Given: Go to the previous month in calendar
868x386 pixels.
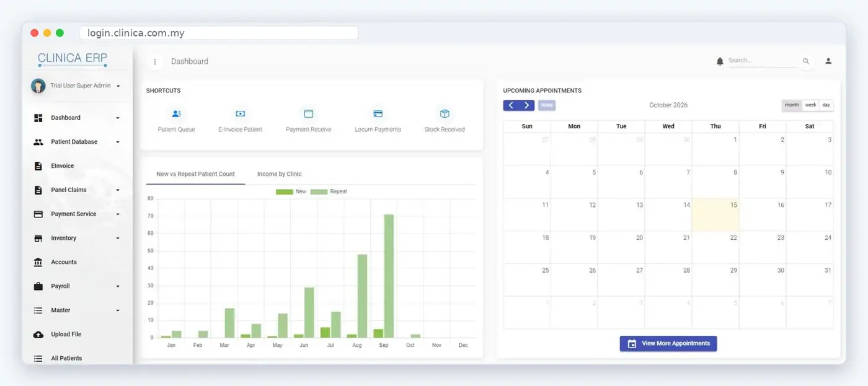Looking at the screenshot, I should pyautogui.click(x=511, y=105).
